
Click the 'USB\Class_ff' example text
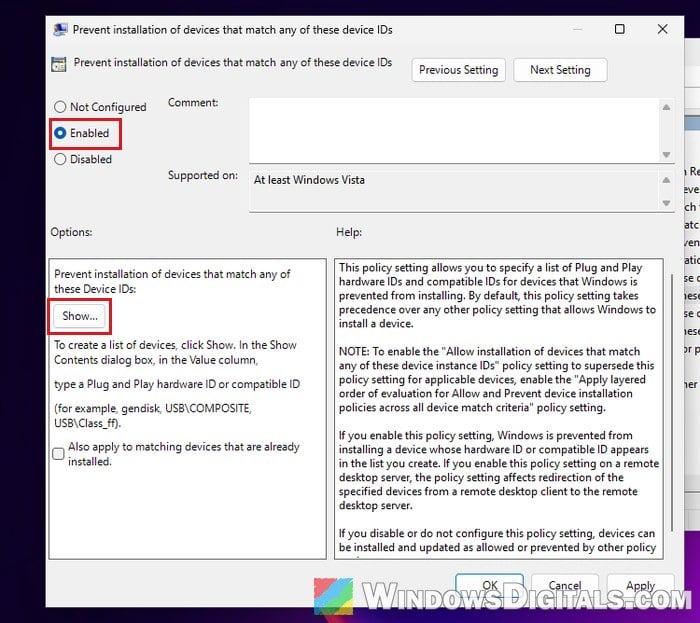coord(87,423)
